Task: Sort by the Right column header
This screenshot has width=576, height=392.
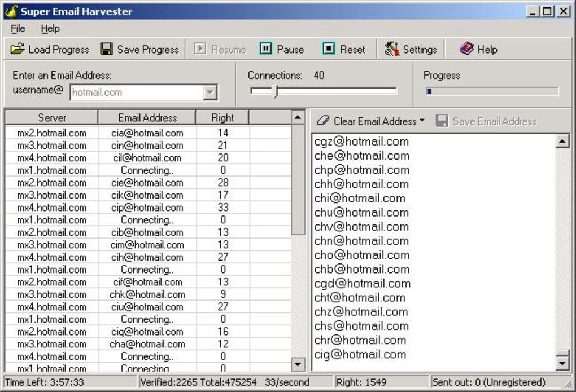Action: [222, 117]
